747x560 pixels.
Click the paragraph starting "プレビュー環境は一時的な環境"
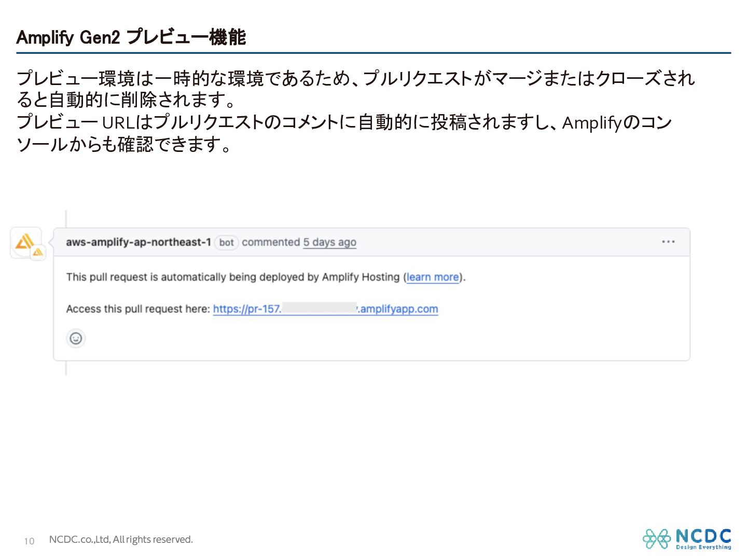[x=356, y=89]
